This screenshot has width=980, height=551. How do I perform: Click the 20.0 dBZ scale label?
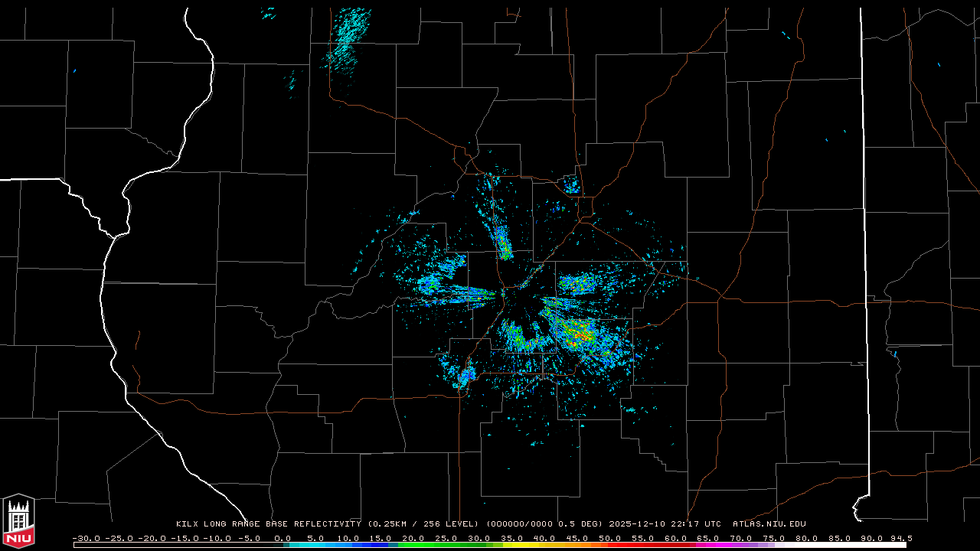point(413,538)
